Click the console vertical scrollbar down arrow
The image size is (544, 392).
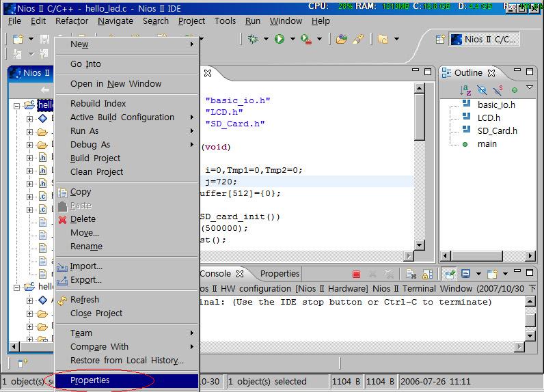(530, 335)
